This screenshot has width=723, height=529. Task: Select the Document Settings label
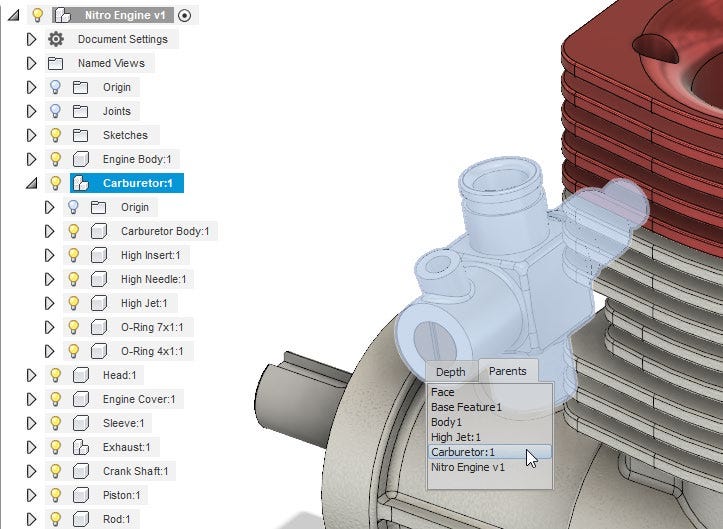point(123,39)
